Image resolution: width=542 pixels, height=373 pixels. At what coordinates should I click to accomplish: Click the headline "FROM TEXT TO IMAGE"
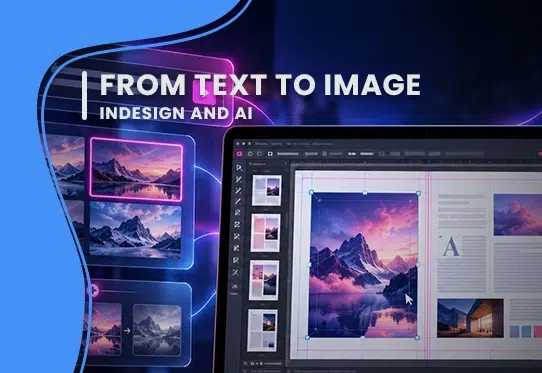(260, 85)
